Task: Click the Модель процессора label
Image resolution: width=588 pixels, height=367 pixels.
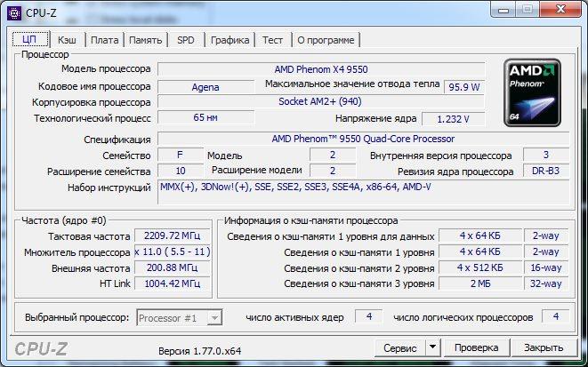Action: [x=106, y=69]
